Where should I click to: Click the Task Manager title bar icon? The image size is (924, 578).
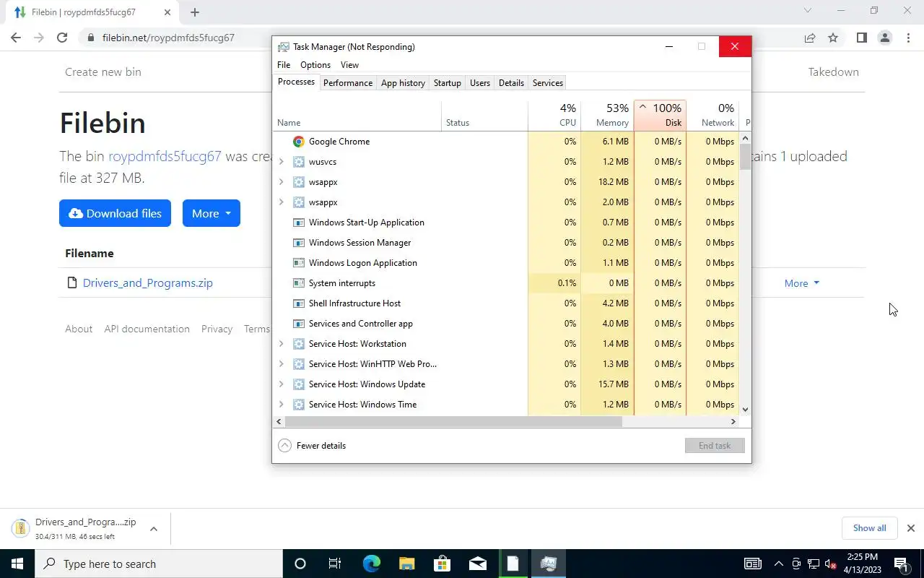tap(284, 47)
